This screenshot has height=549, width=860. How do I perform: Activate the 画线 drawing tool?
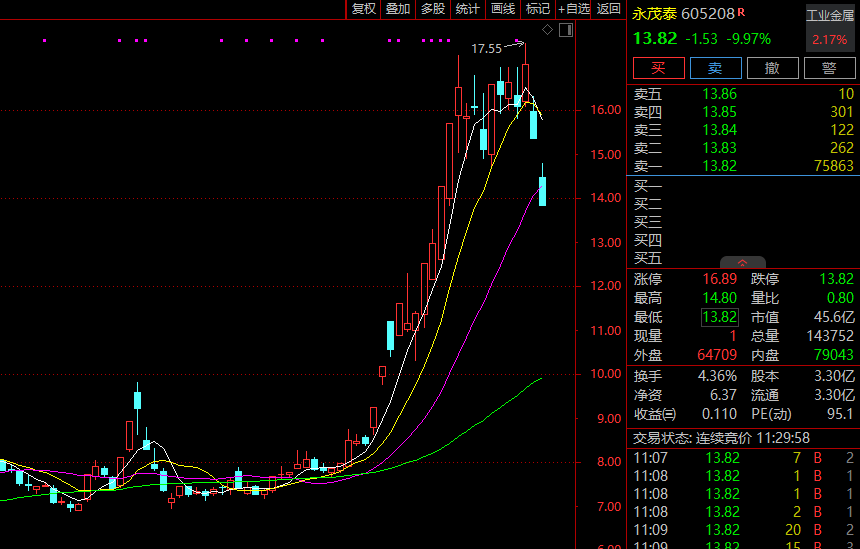[x=503, y=9]
